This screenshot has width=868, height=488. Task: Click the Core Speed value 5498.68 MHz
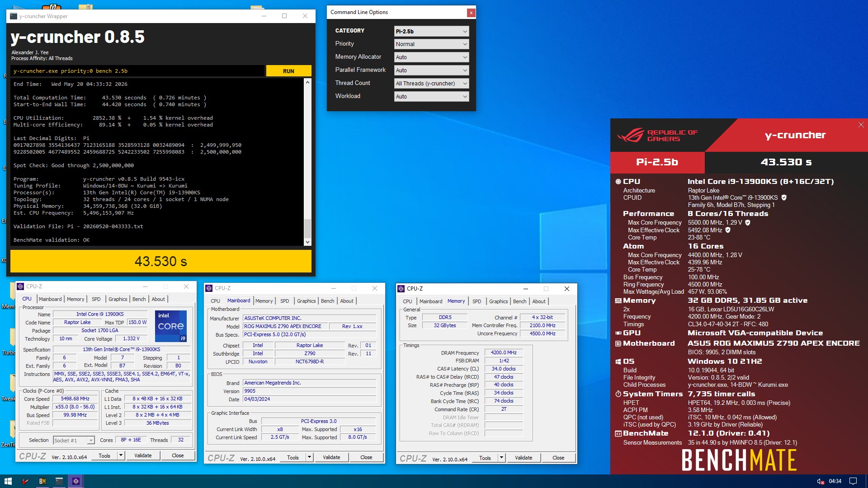(75, 399)
